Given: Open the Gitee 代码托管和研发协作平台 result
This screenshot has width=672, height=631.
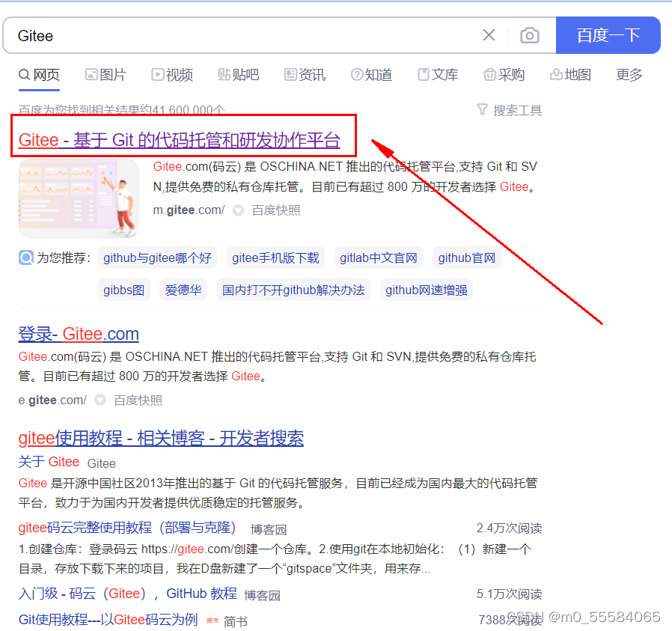Looking at the screenshot, I should point(179,140).
